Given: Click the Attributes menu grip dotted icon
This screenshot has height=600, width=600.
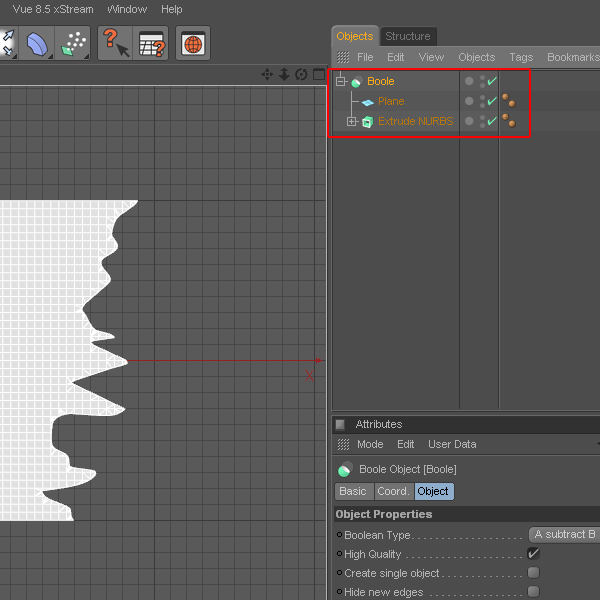Looking at the screenshot, I should [x=343, y=444].
